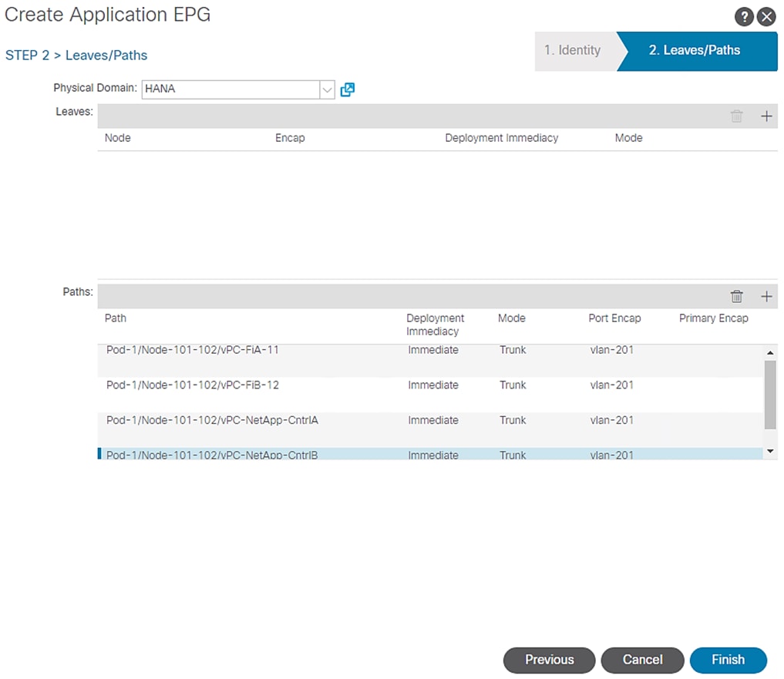Image resolution: width=784 pixels, height=679 pixels.
Task: Add a new path with plus icon
Action: (x=766, y=297)
